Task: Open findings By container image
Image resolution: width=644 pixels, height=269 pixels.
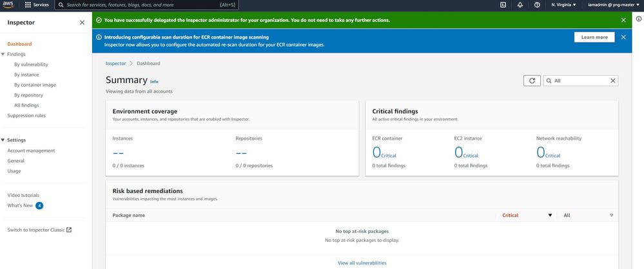Action: tap(35, 85)
